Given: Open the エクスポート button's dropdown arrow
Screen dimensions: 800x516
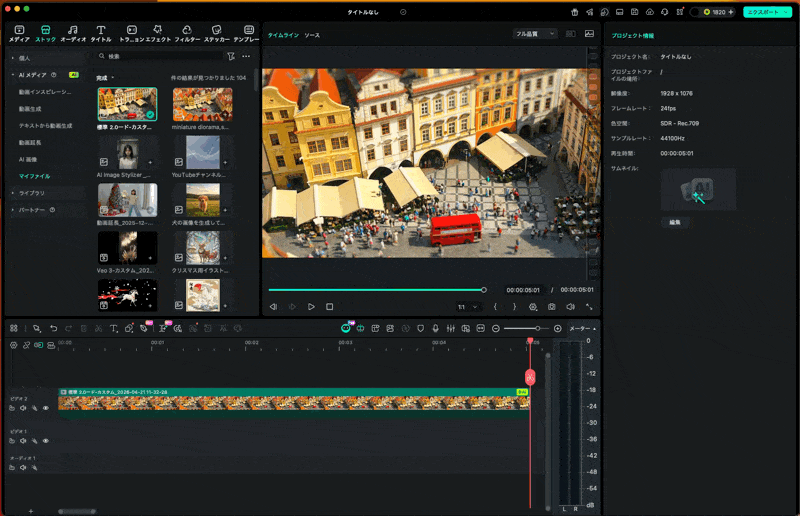Looking at the screenshot, I should pos(786,12).
